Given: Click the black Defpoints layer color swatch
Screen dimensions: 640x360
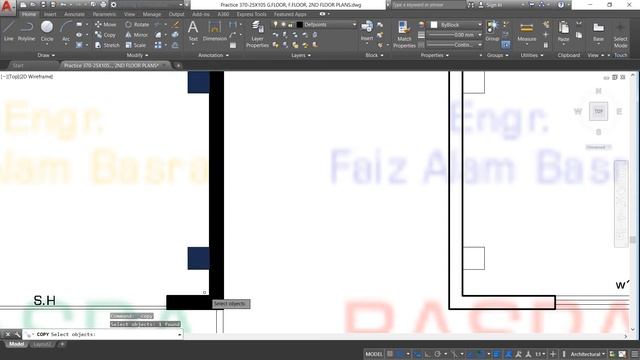Looking at the screenshot, I should (299, 24).
